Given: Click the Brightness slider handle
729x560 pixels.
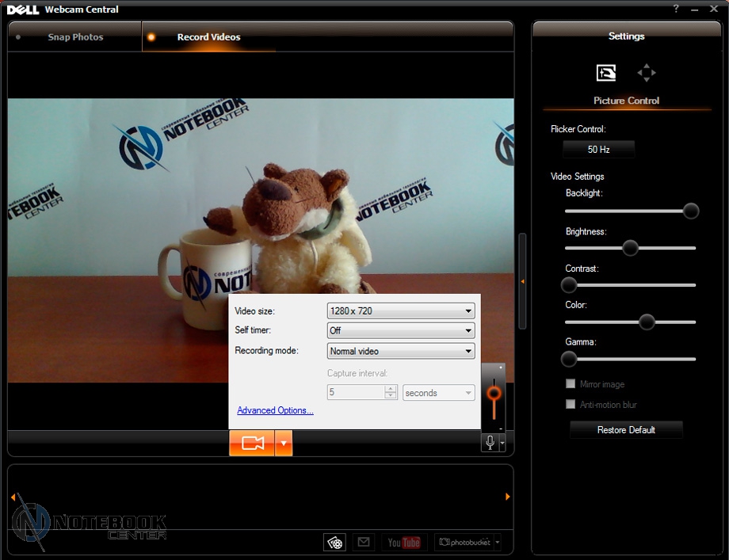Looking at the screenshot, I should (x=630, y=248).
